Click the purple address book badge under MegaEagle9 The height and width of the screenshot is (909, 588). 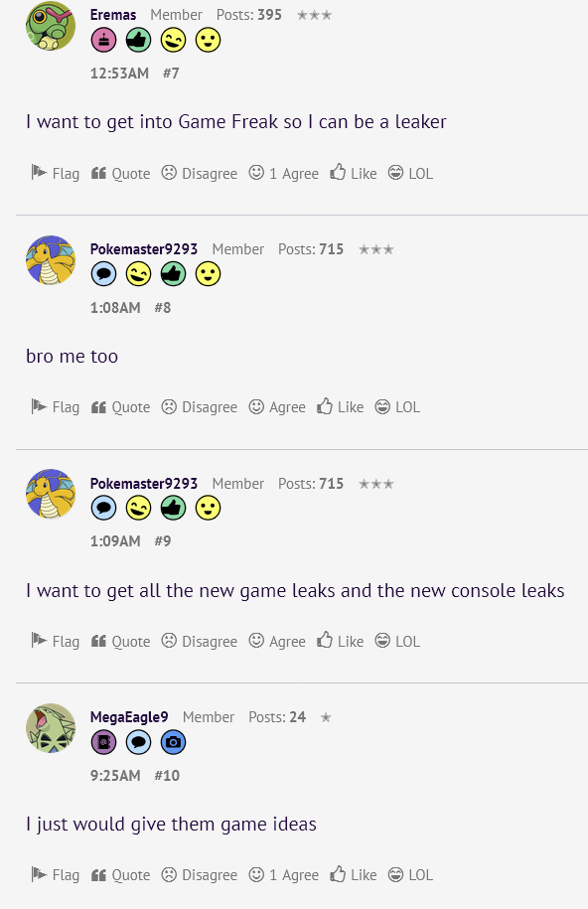click(104, 742)
